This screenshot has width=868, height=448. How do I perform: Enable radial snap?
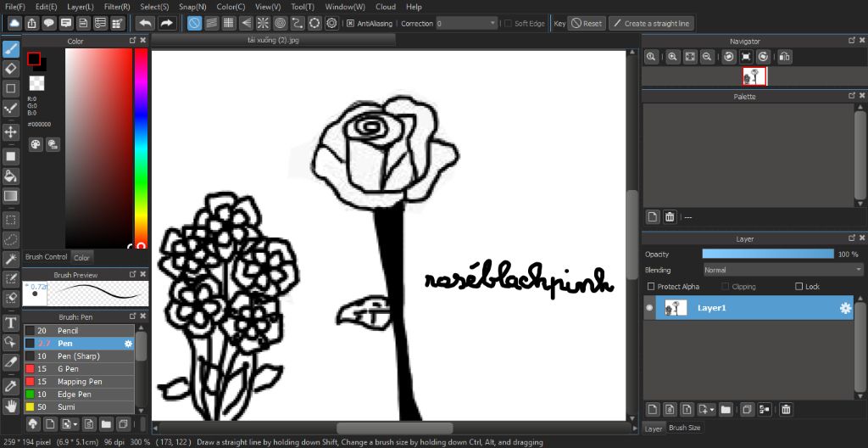tap(263, 23)
